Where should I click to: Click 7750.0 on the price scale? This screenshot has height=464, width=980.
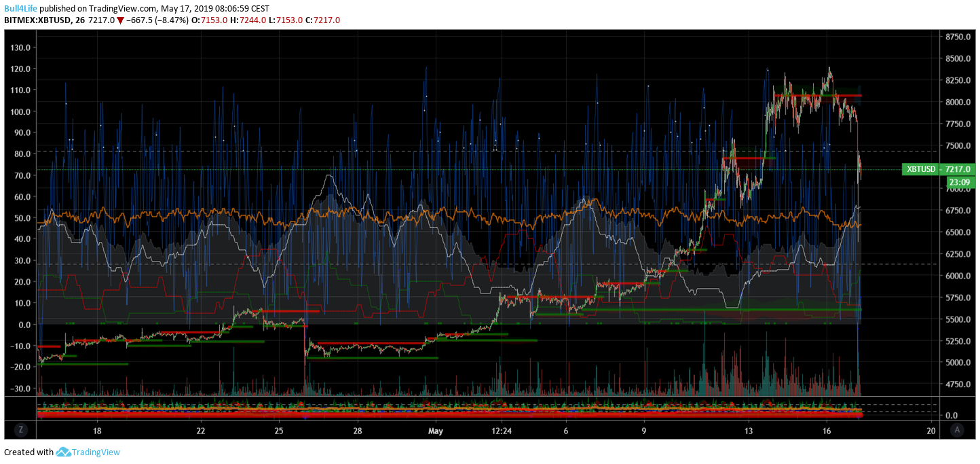(958, 124)
